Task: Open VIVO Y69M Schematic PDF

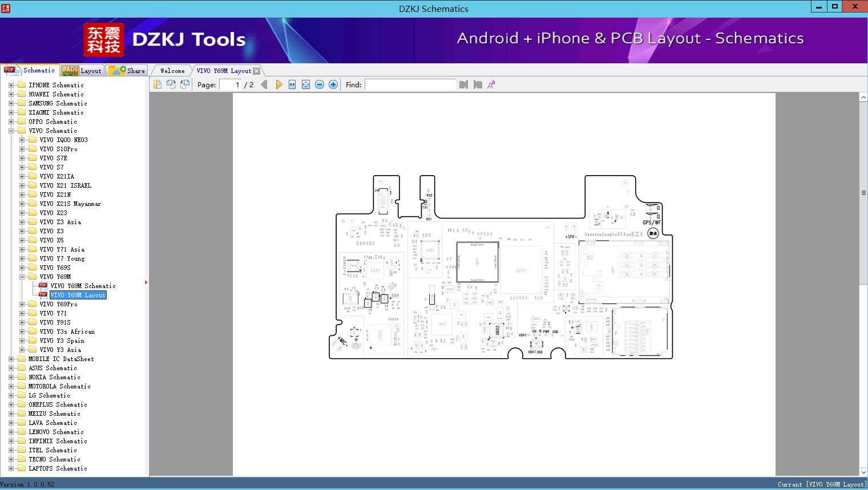Action: tap(83, 286)
